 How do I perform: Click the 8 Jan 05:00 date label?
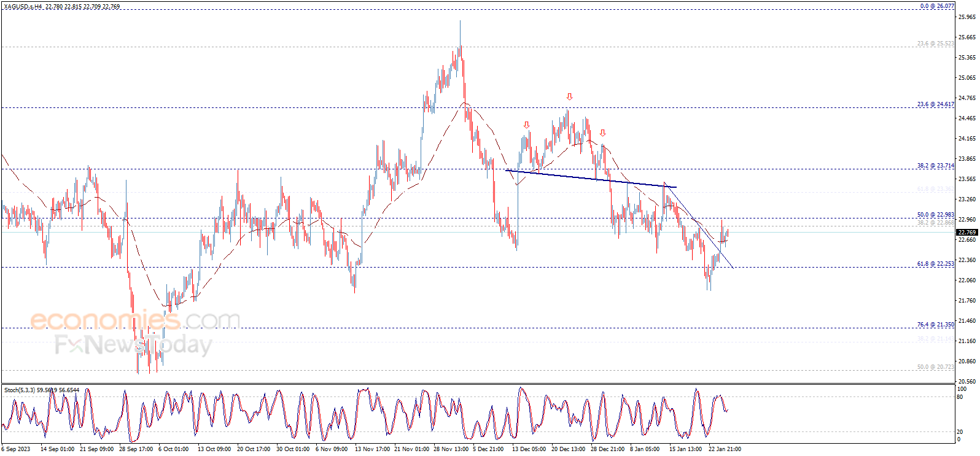[x=645, y=449]
